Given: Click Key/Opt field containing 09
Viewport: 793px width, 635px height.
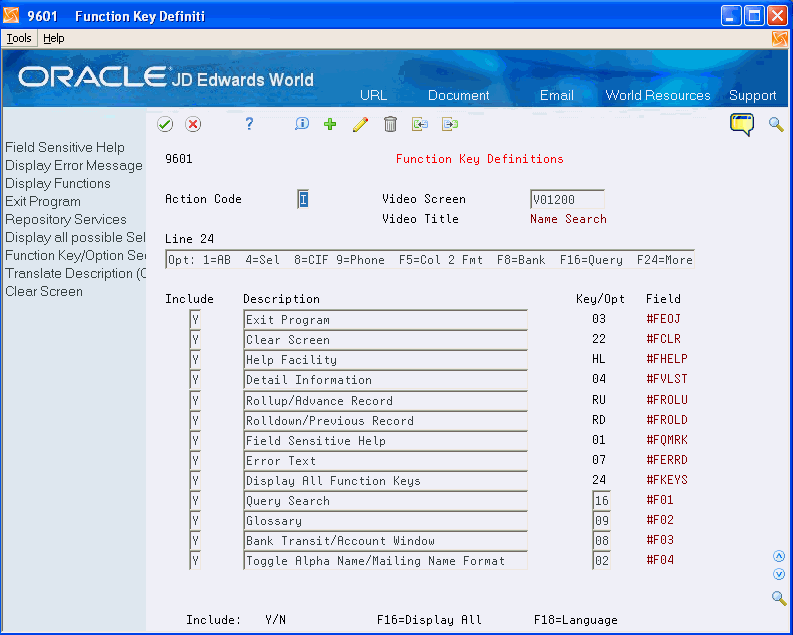Looking at the screenshot, I should pos(601,521).
